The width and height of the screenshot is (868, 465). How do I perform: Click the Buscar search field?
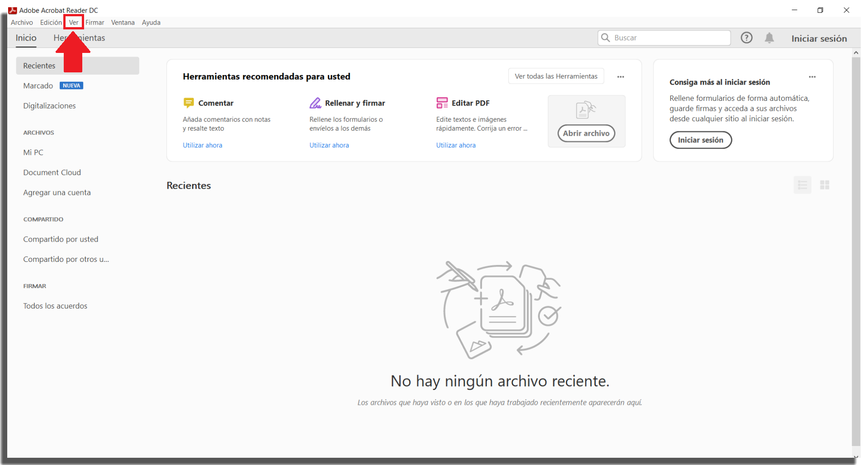pyautogui.click(x=664, y=38)
